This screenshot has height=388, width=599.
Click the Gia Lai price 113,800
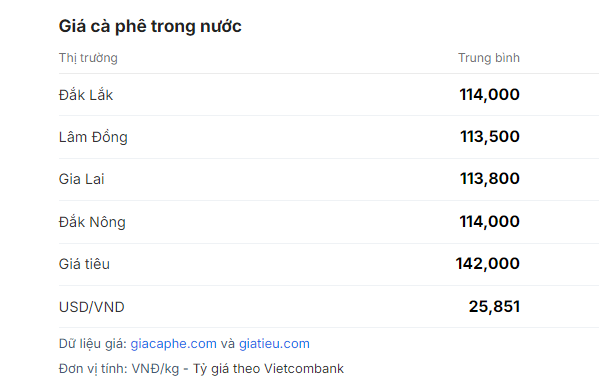point(490,178)
